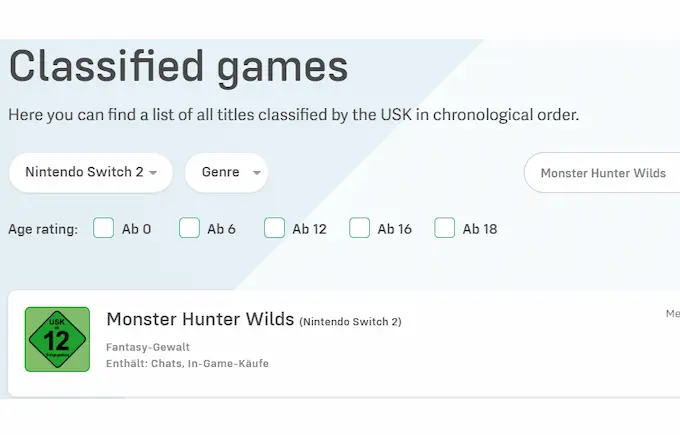680x435 pixels.
Task: Select the Ab 18 age rating checkbox
Action: [445, 228]
